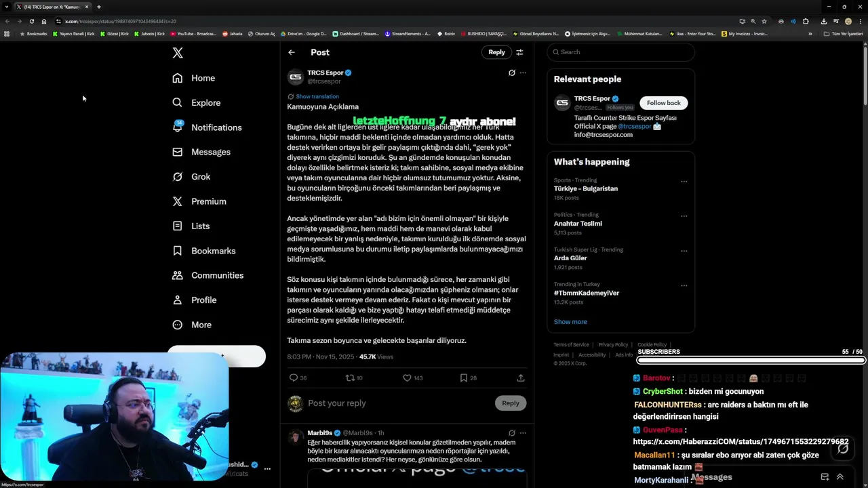Open Lists from the sidebar
This screenshot has width=868, height=488.
[x=191, y=226]
